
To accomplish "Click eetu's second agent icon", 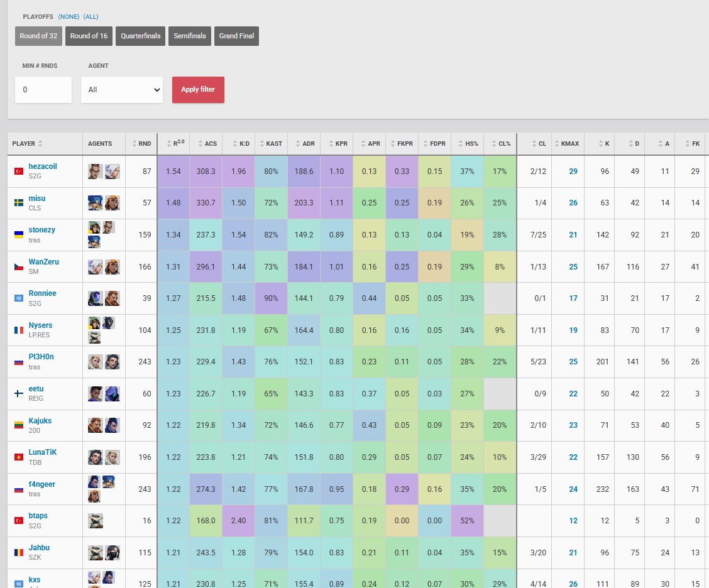I will (112, 394).
